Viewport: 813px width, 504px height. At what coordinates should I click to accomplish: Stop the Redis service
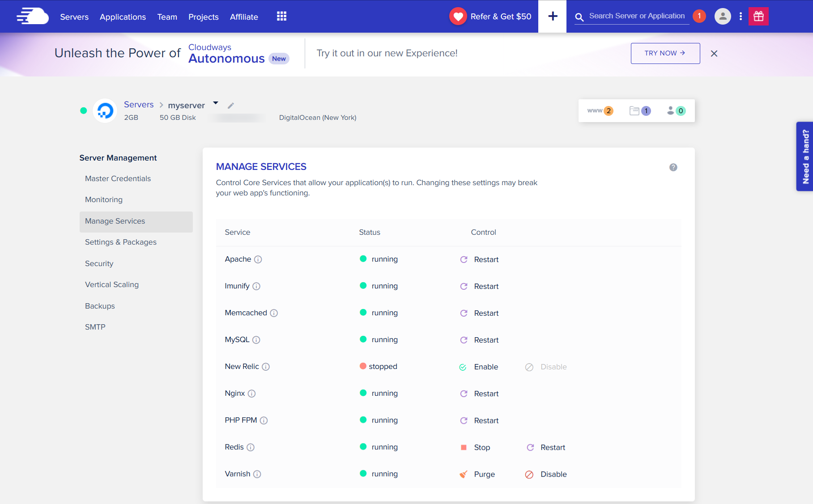click(475, 447)
